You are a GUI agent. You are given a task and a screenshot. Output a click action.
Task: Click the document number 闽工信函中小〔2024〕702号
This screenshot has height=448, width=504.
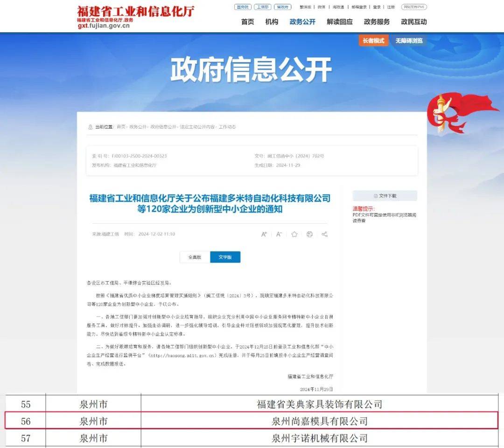[x=296, y=156]
